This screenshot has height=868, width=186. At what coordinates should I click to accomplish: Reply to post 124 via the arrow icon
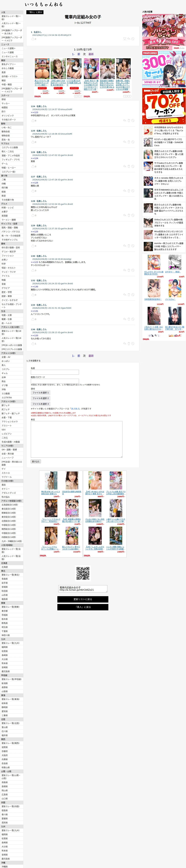pos(124,121)
